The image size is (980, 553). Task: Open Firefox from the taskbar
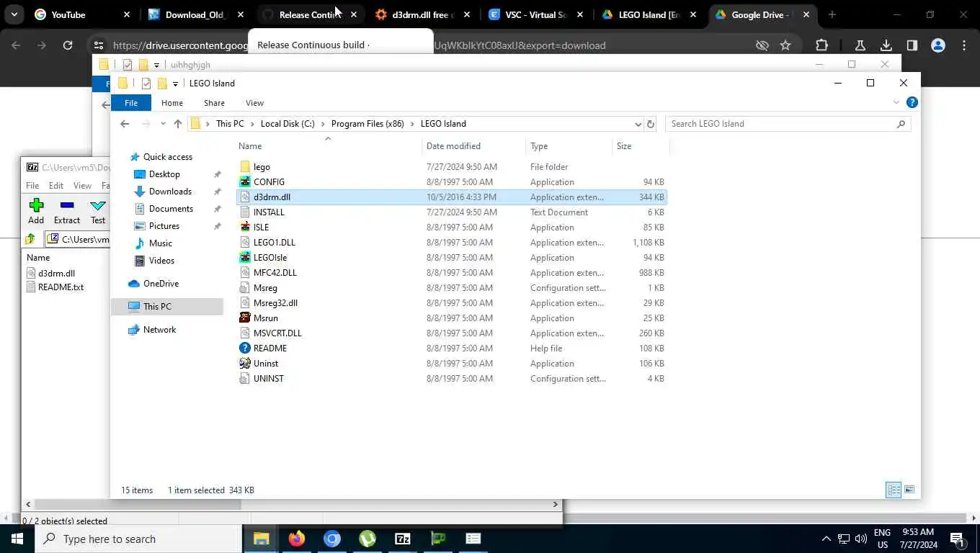(x=296, y=539)
